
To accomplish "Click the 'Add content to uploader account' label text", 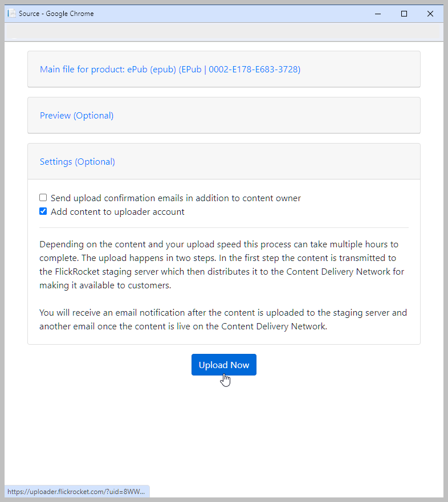I will (x=117, y=212).
